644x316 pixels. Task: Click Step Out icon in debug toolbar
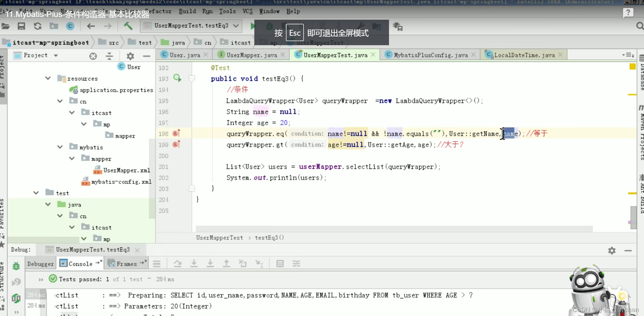click(226, 264)
